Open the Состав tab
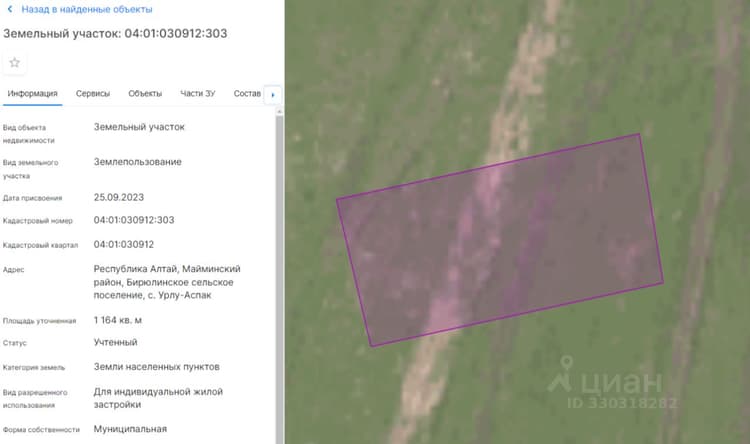Screen dimensions: 750x444 247,93
